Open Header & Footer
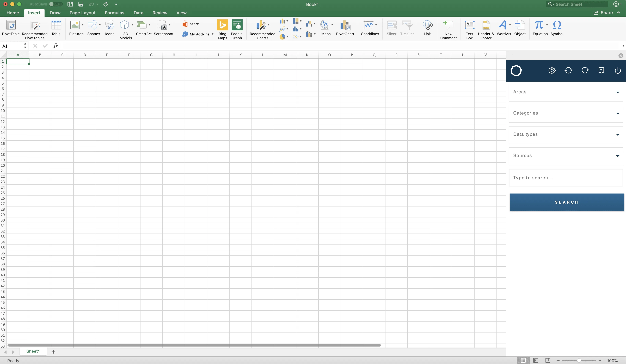The width and height of the screenshot is (626, 364). [486, 30]
